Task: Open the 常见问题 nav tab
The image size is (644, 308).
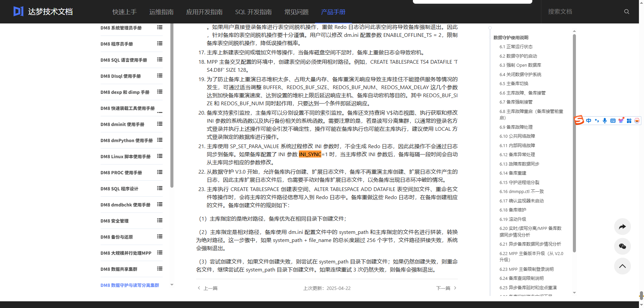Action: 297,12
